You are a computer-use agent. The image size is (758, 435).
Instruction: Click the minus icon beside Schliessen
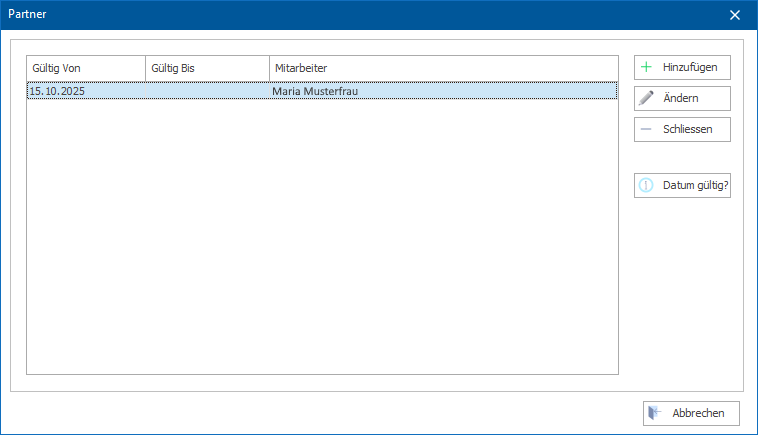[646, 129]
